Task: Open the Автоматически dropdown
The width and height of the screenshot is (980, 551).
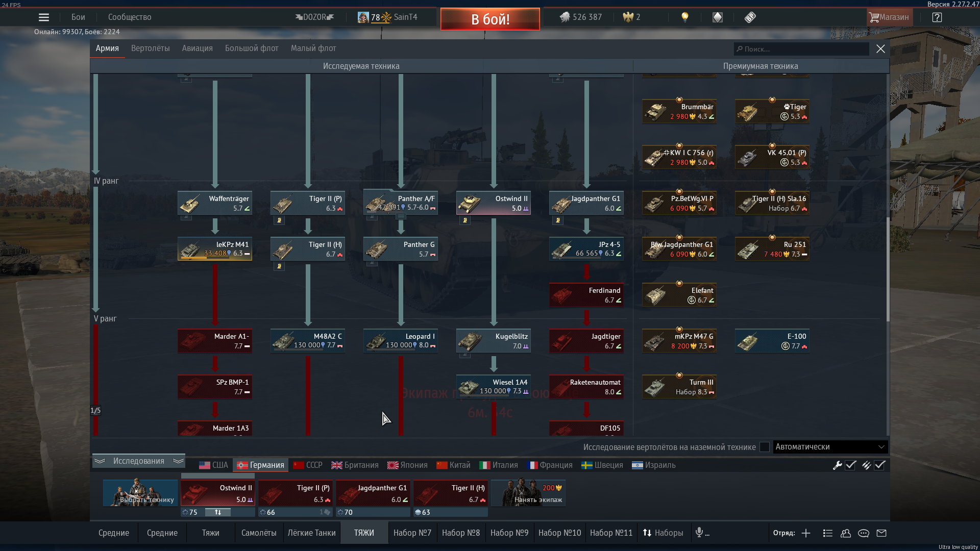Action: (830, 447)
